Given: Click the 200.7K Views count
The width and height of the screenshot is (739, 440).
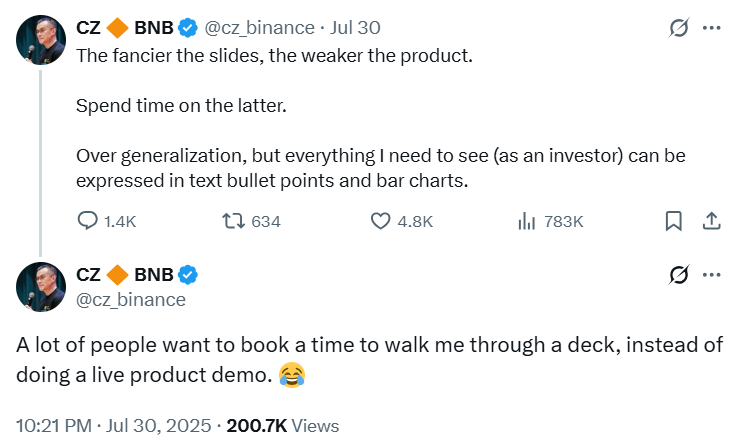Looking at the screenshot, I should pos(283,425).
